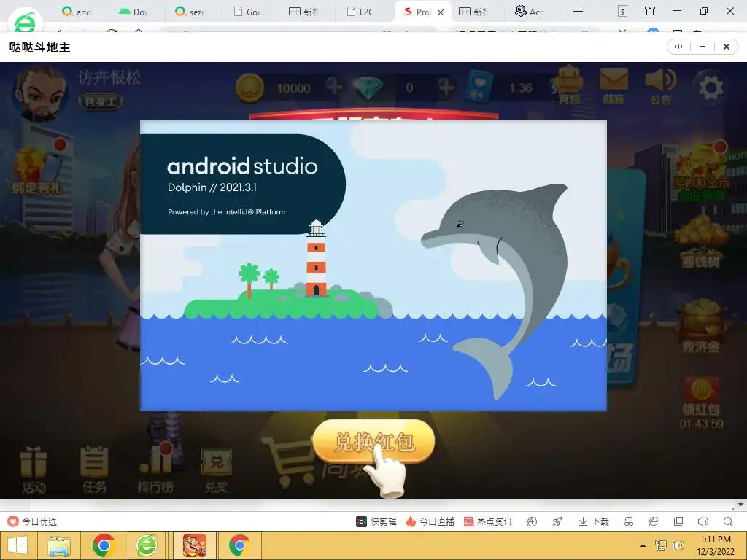
Task: Open the 排行榜 leaderboard icon
Action: pos(155,469)
